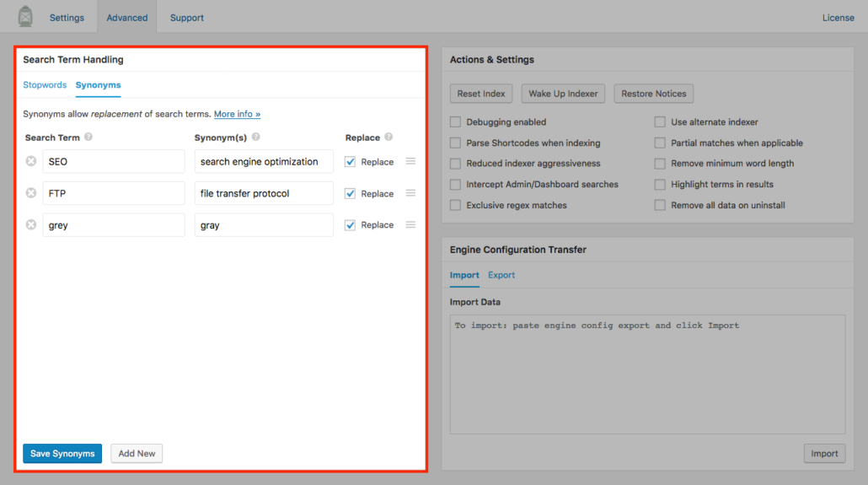Toggle Replace checkbox for FTP row
The width and height of the screenshot is (868, 485).
click(350, 193)
